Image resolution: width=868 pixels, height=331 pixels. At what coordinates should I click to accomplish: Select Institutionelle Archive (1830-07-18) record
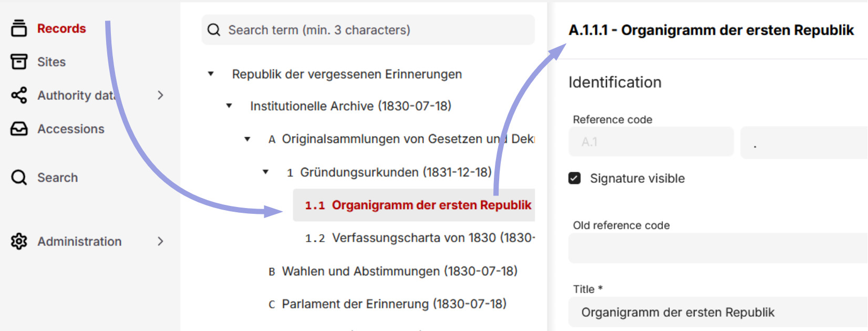351,106
